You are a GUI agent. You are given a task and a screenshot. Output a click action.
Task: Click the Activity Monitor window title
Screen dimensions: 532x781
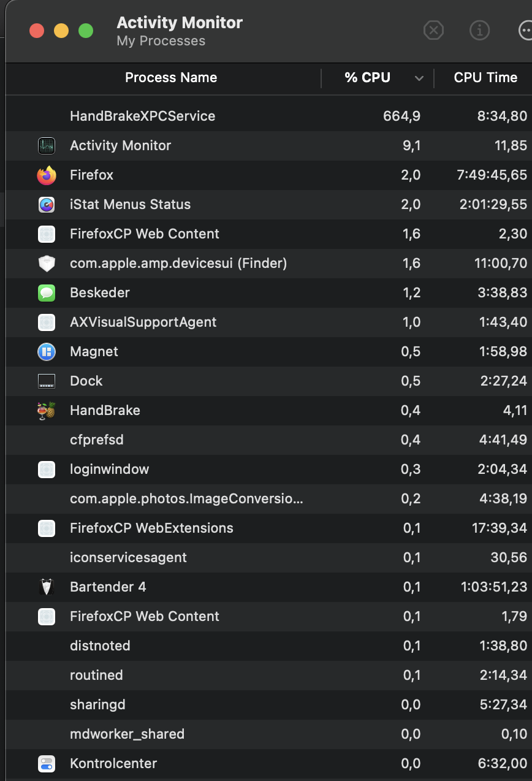180,23
